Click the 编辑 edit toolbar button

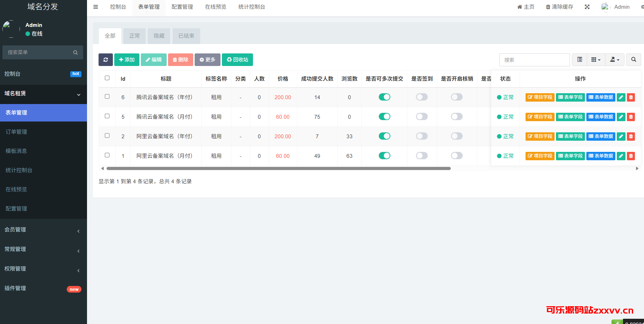pos(154,60)
